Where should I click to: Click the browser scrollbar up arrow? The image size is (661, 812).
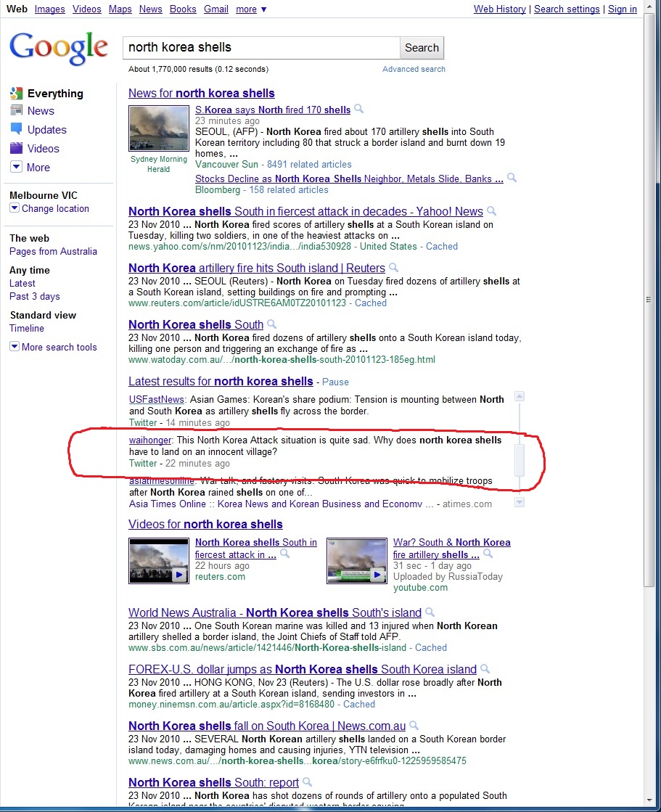click(x=649, y=7)
